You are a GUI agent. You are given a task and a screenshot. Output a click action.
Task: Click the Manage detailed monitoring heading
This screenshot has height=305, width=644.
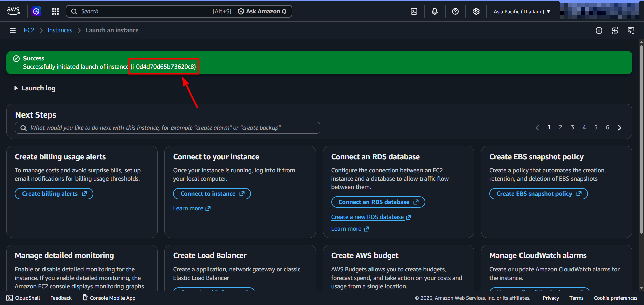click(x=64, y=255)
